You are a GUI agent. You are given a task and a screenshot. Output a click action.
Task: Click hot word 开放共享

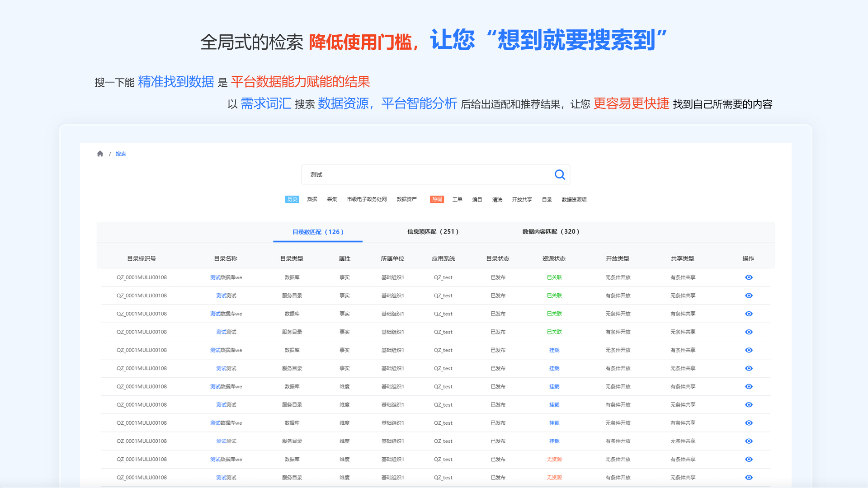[x=522, y=199]
